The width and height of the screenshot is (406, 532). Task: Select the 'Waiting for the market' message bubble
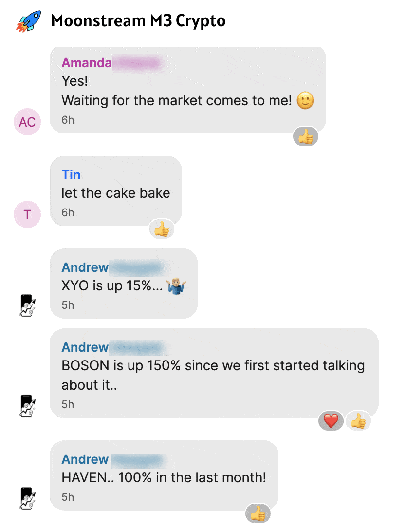[188, 90]
